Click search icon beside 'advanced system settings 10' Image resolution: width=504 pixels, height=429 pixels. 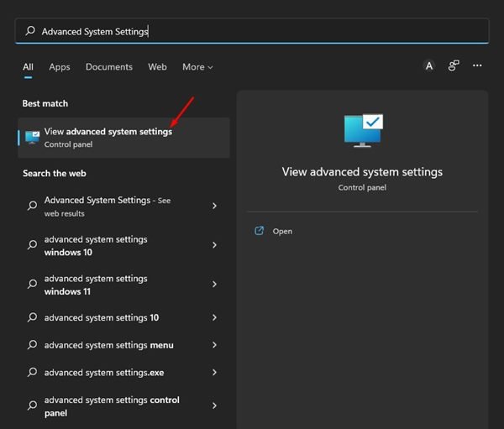click(x=32, y=318)
